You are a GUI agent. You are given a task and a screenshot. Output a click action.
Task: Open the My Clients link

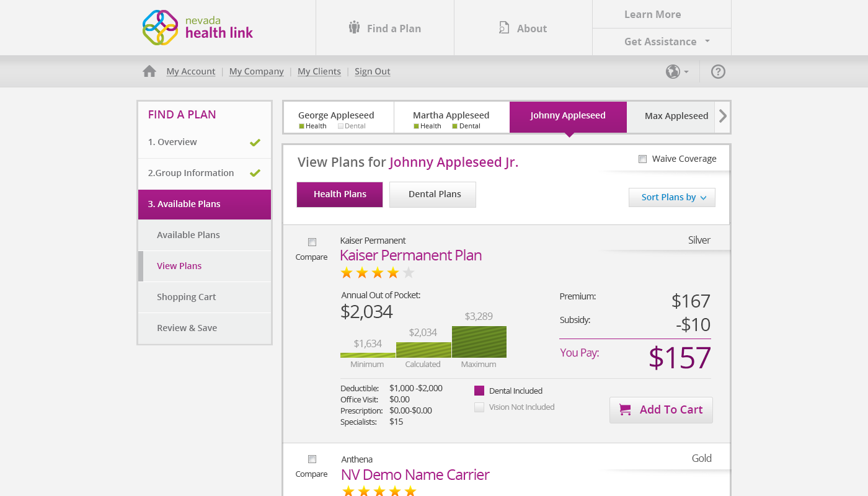[319, 71]
